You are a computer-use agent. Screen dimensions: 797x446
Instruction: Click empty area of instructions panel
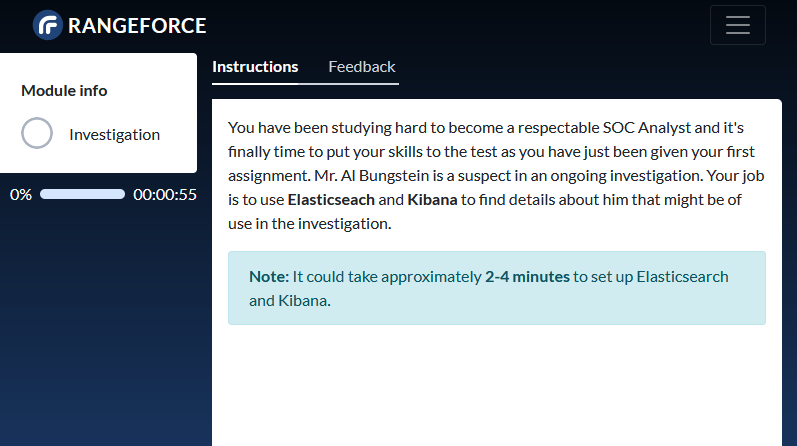pyautogui.click(x=497, y=386)
